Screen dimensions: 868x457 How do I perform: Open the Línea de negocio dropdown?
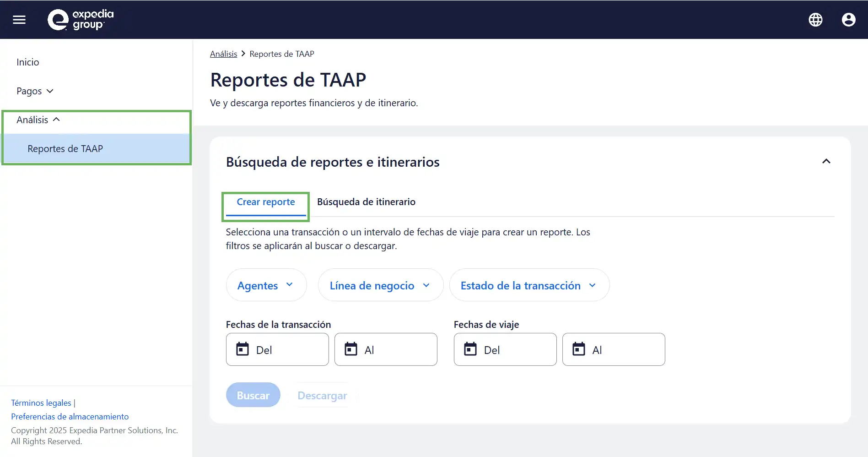pos(380,285)
